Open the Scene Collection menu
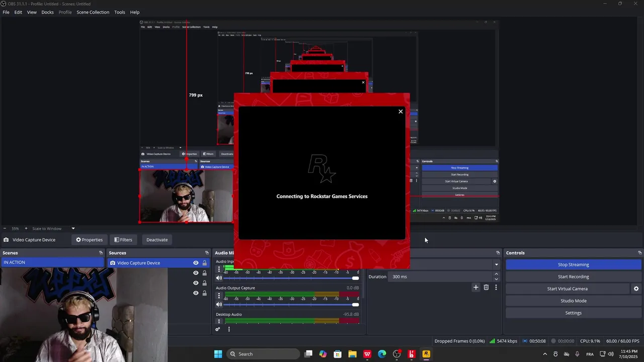 (93, 12)
